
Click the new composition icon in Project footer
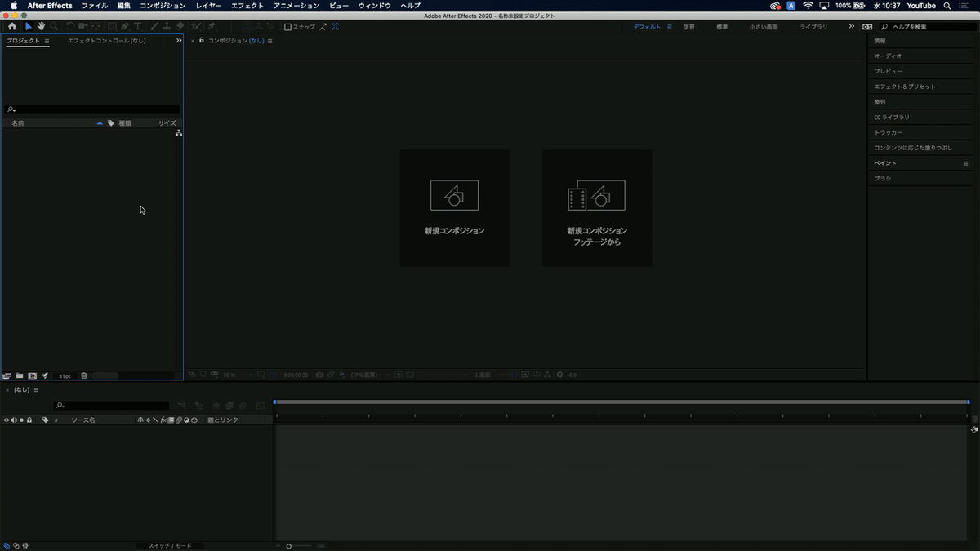[33, 375]
